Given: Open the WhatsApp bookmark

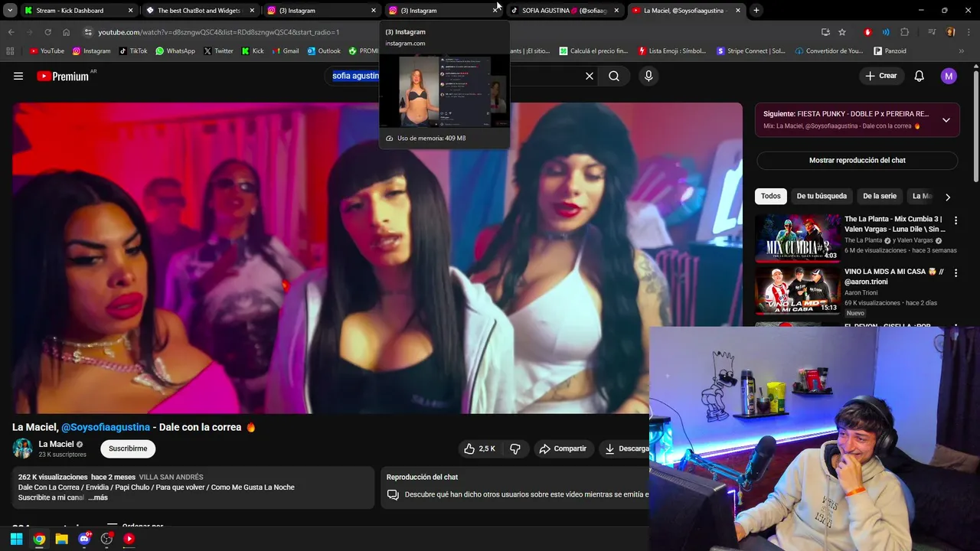Looking at the screenshot, I should point(175,51).
